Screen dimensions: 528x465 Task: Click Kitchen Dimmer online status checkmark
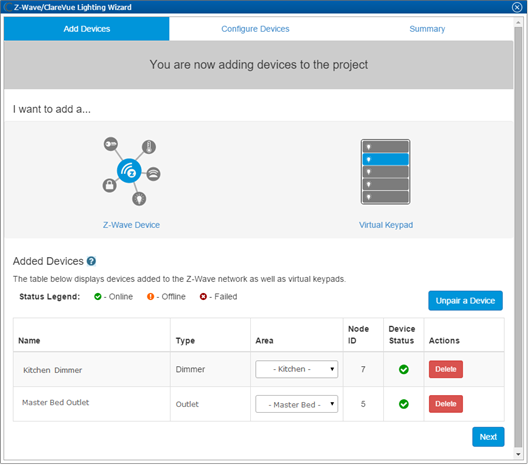(x=403, y=369)
